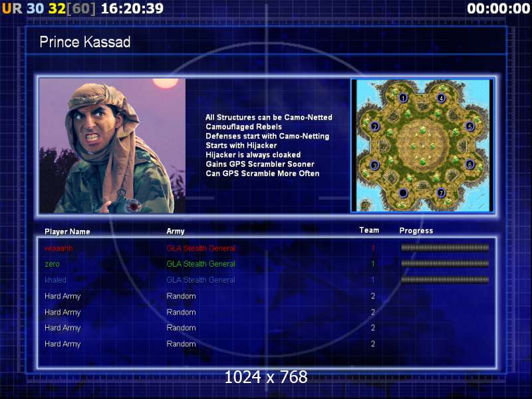
Task: Click start position 6 marker on the map
Action: point(469,164)
